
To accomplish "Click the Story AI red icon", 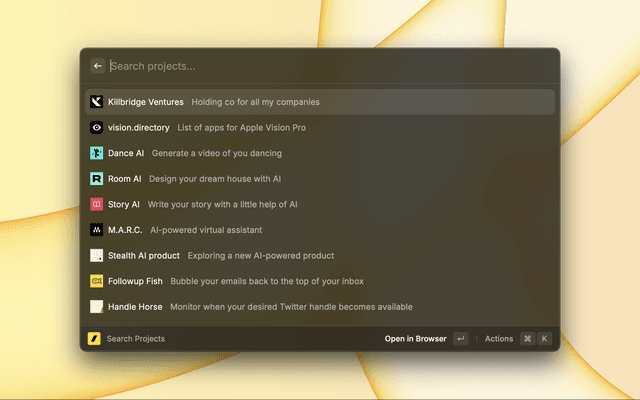I will (96, 204).
